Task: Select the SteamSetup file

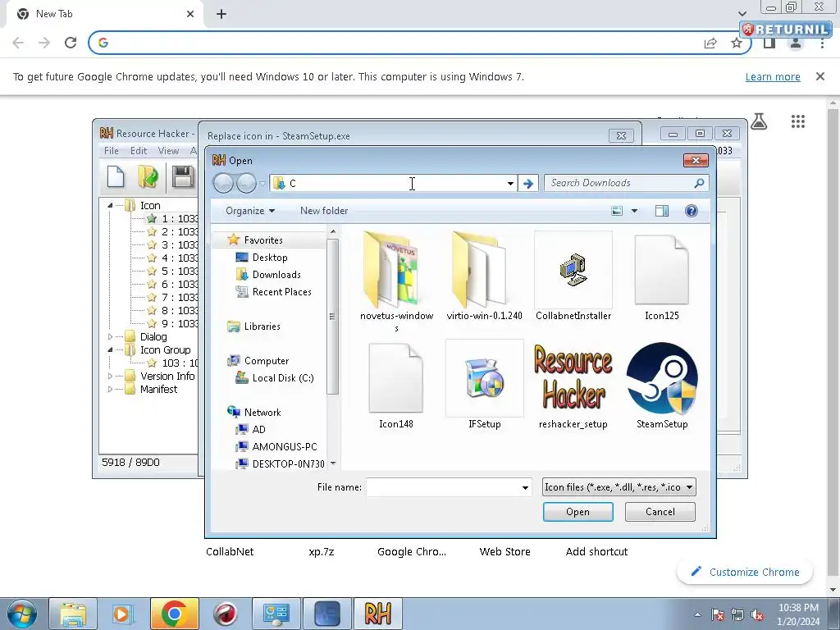Action: (662, 386)
